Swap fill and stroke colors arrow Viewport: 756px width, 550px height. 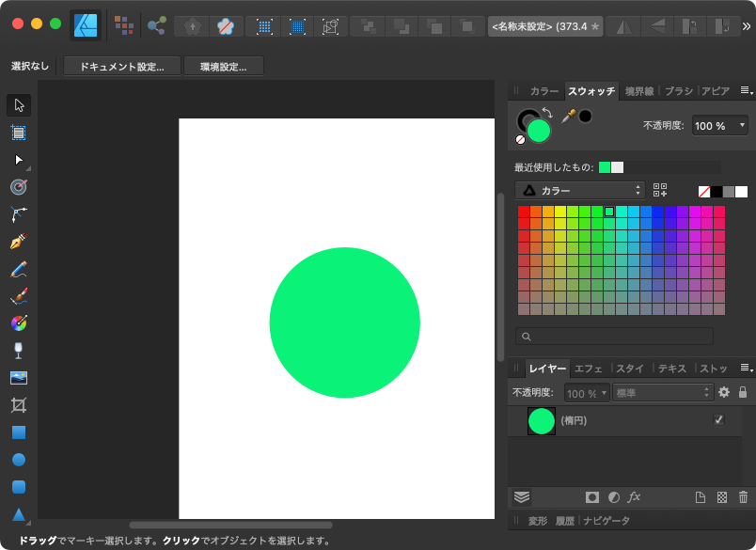[x=547, y=113]
